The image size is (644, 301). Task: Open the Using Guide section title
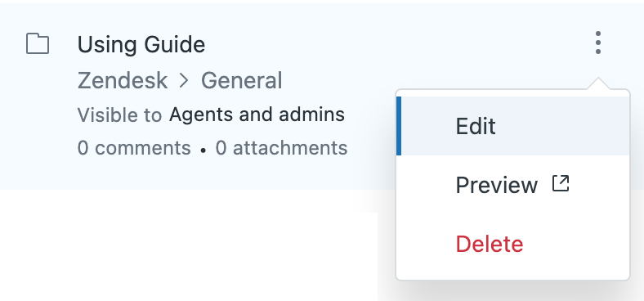click(141, 44)
